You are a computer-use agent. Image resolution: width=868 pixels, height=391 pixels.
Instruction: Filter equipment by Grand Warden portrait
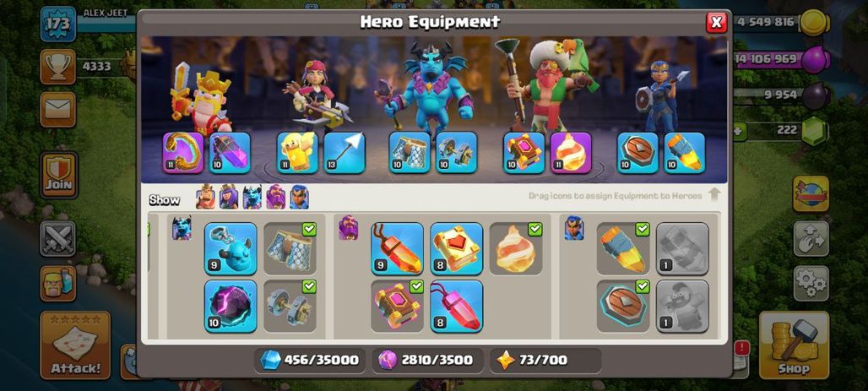275,197
